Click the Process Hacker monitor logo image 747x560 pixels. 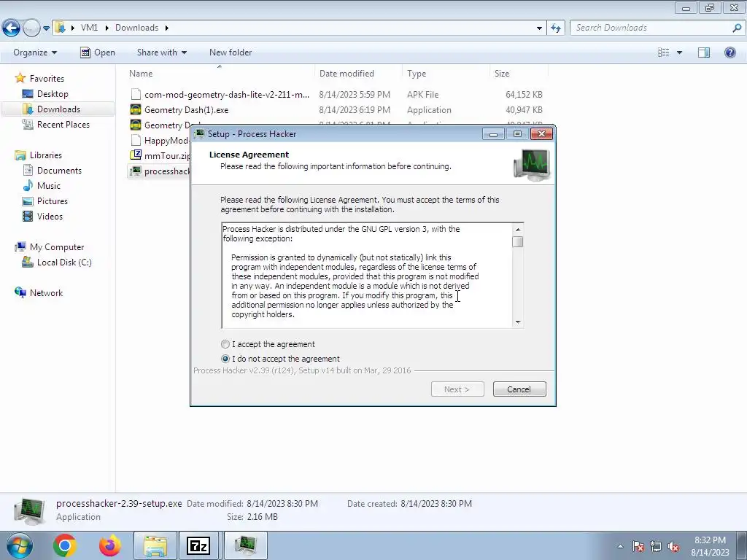[x=532, y=165]
